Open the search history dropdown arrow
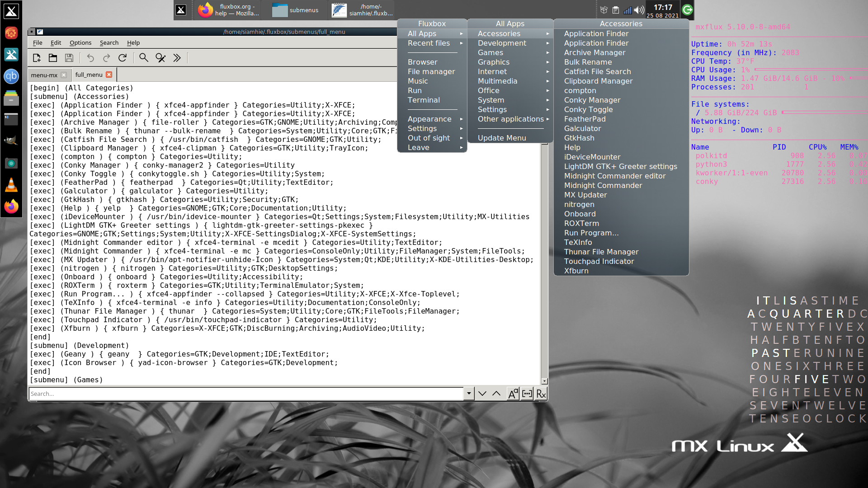Image resolution: width=868 pixels, height=488 pixels. [x=469, y=394]
